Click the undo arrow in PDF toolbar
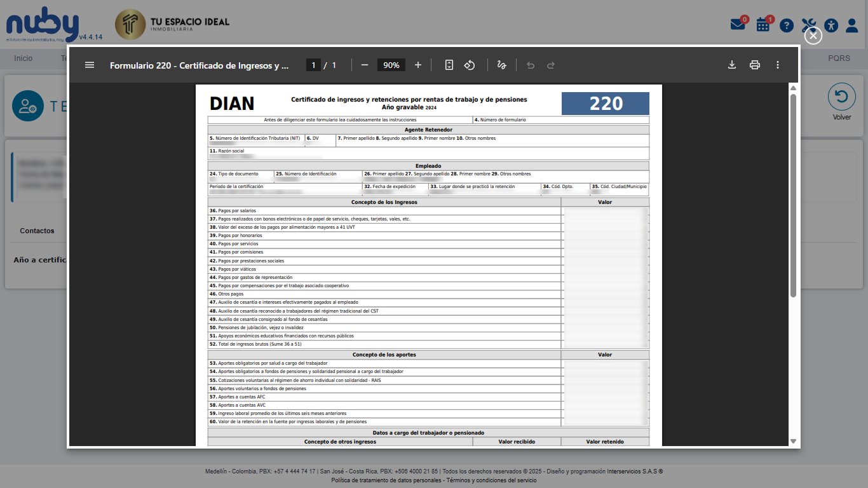Viewport: 868px width, 488px height. tap(531, 65)
